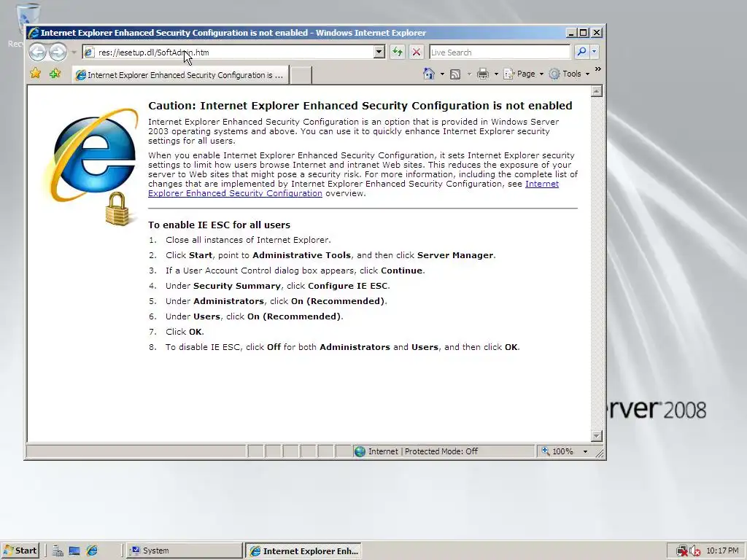Click into the Live Search box
Image resolution: width=747 pixels, height=560 pixels.
[499, 52]
